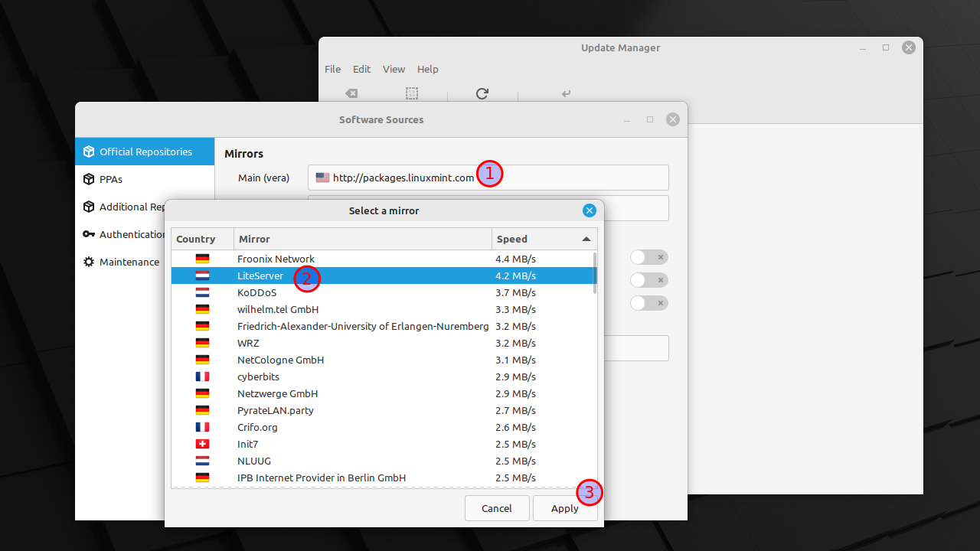
Task: Click the Swiss flag beside Init7
Action: tap(202, 444)
